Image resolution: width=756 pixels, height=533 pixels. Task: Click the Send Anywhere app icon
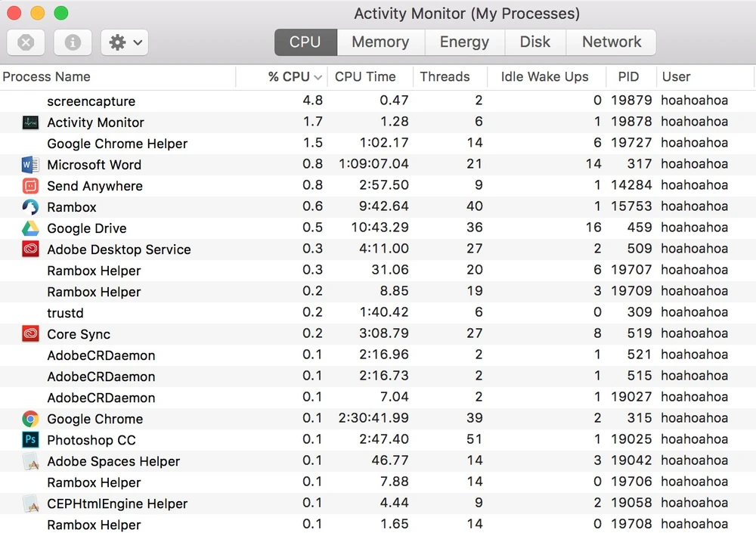pyautogui.click(x=30, y=185)
